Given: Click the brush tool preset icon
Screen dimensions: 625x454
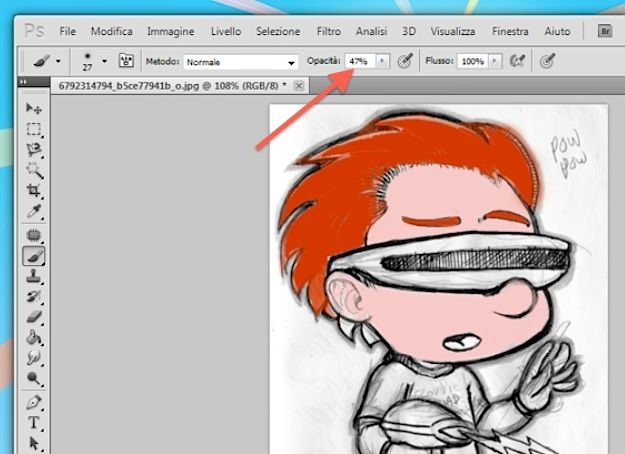Looking at the screenshot, I should click(x=41, y=61).
